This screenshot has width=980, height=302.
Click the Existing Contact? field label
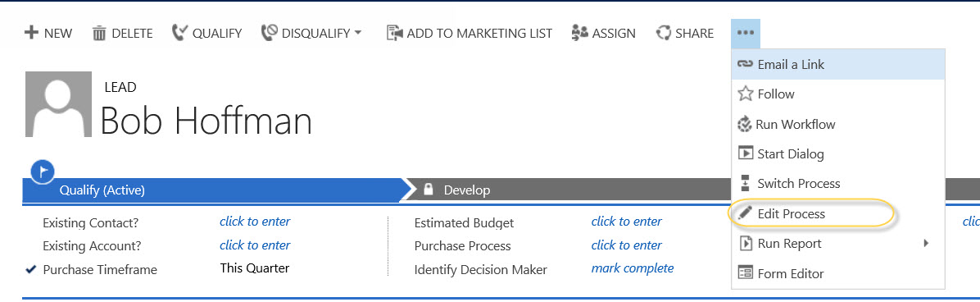[x=91, y=222]
